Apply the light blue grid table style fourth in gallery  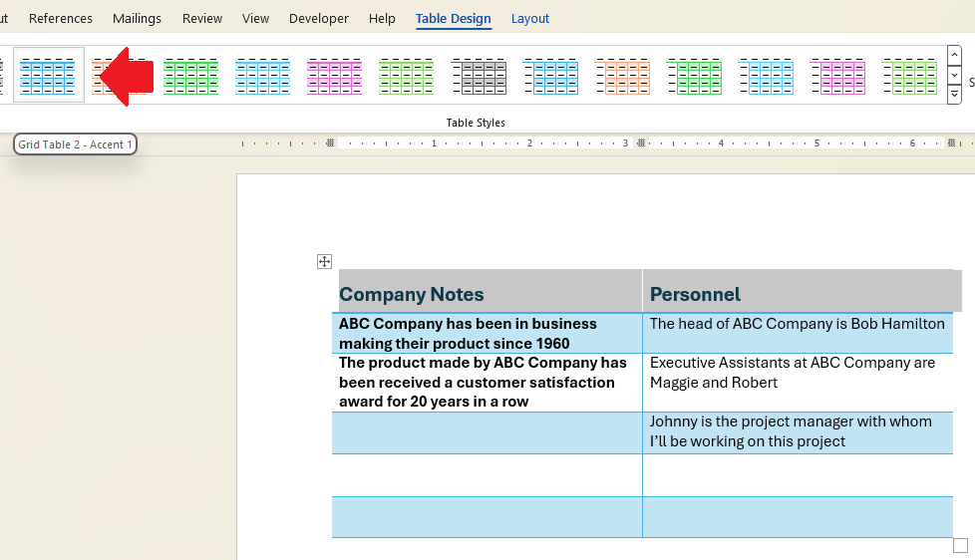coord(262,76)
